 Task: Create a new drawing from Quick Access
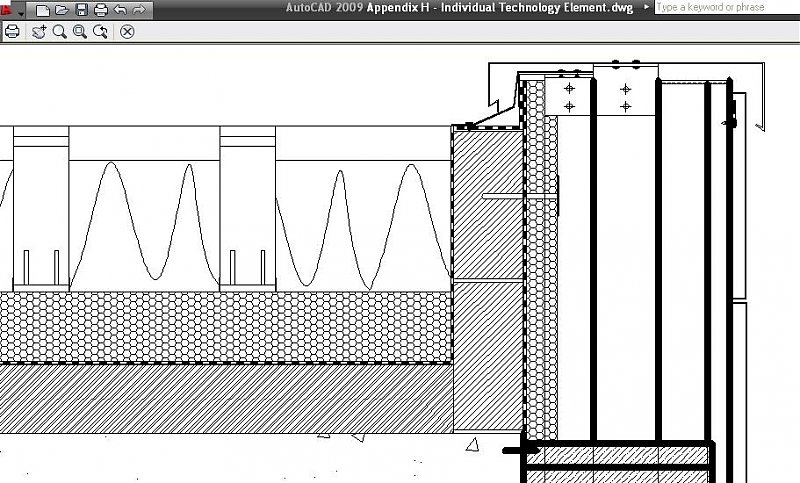[x=42, y=10]
